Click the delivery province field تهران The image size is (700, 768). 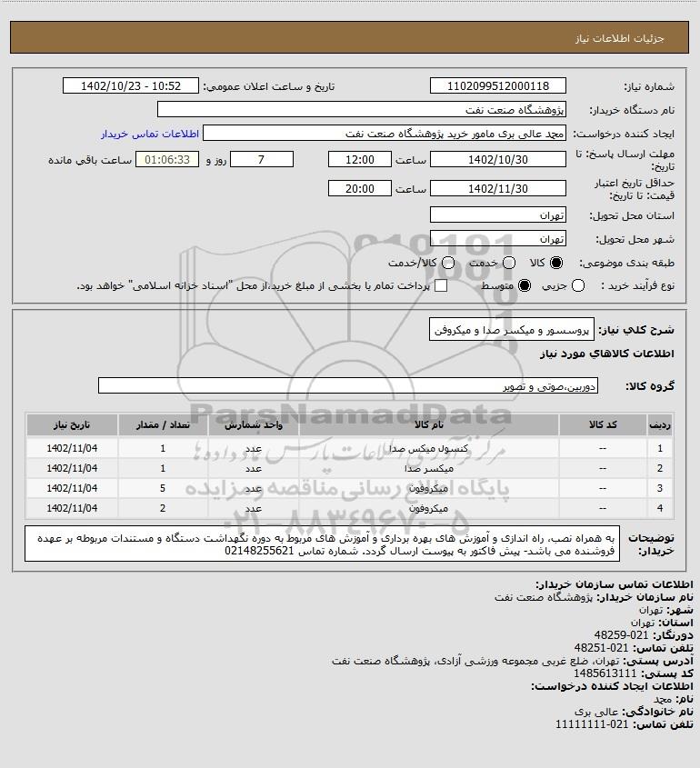point(497,215)
